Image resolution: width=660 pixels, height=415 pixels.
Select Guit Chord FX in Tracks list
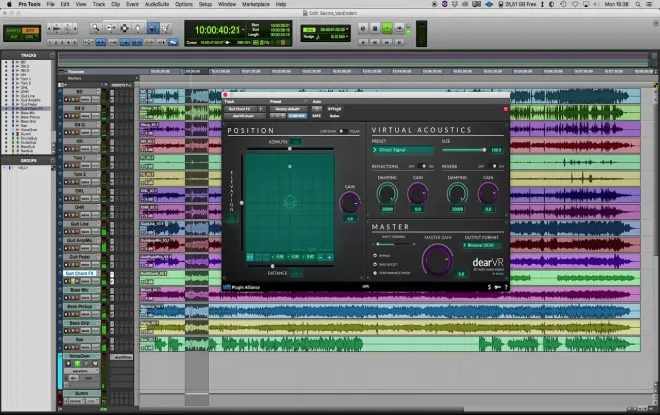[32, 109]
